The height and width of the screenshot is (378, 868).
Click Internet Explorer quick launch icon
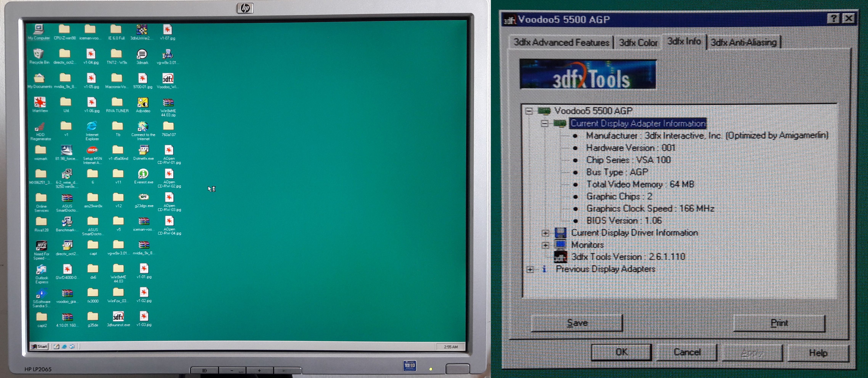[64, 346]
